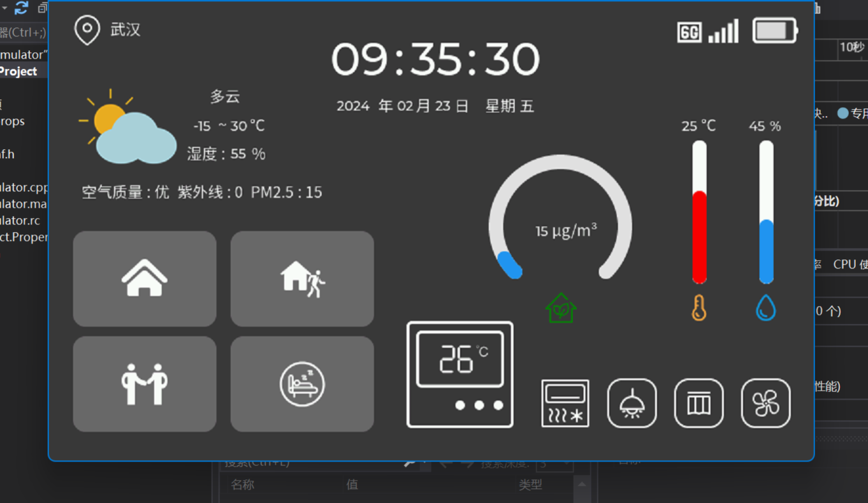Click the blue water drop humidity icon
Screen dimensions: 868x503
pos(766,308)
